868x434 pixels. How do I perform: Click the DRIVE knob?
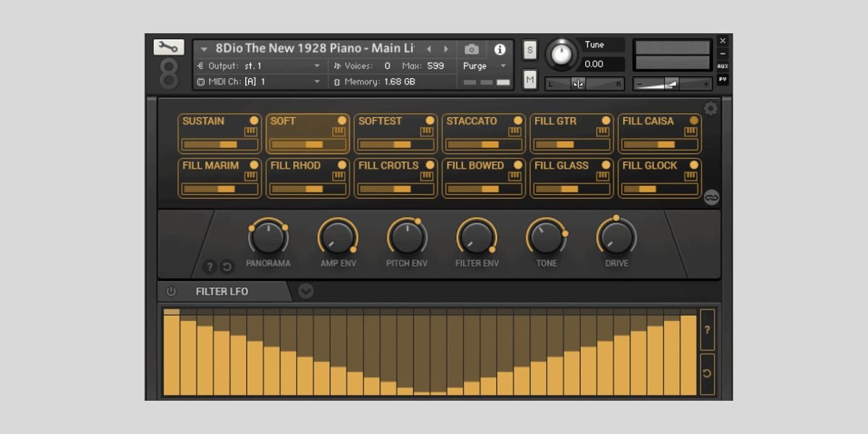click(x=616, y=237)
